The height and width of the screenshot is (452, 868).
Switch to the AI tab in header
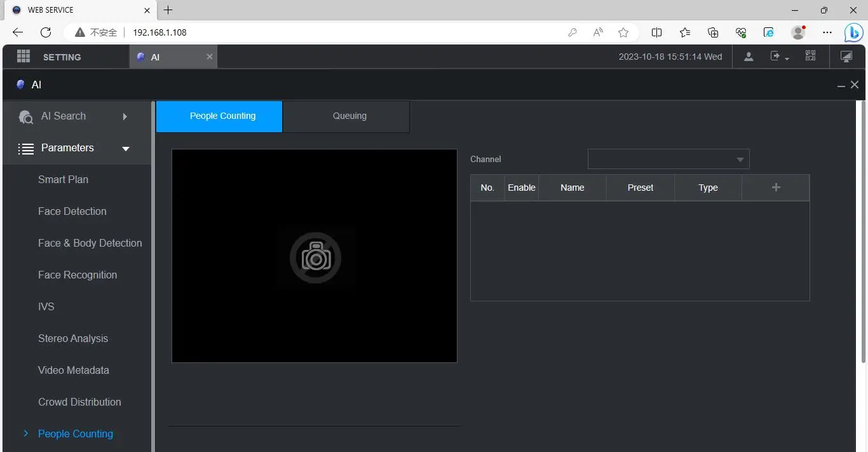173,57
